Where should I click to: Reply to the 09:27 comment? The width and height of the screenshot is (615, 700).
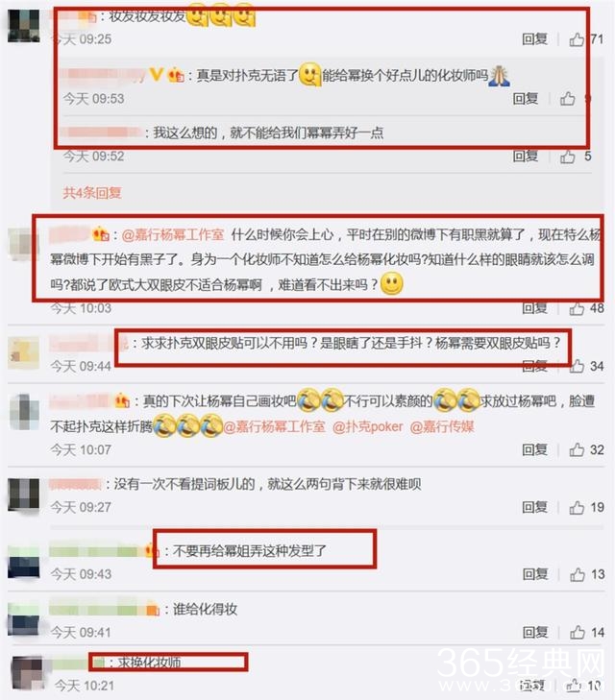click(534, 507)
